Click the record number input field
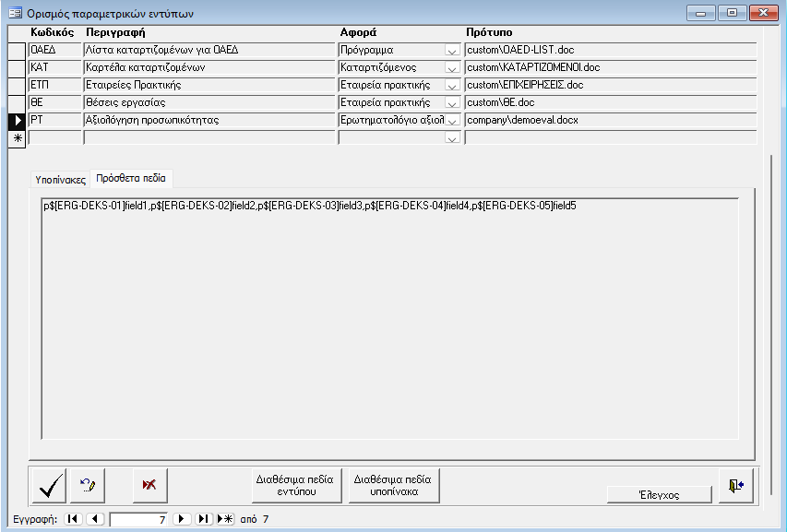The height and width of the screenshot is (532, 787). coord(138,519)
